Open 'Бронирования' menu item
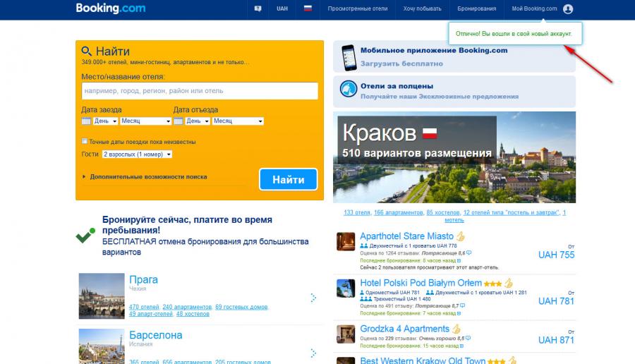 tap(477, 8)
